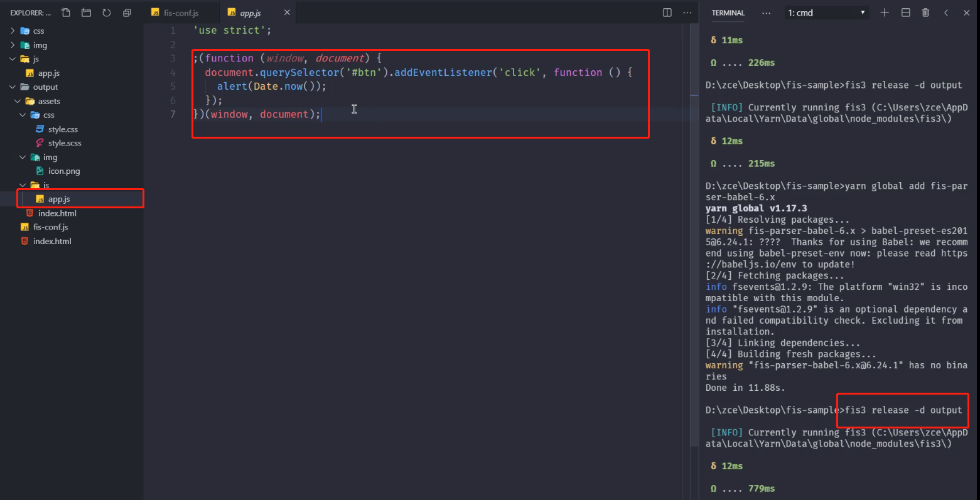Close the app.js editor tab
The height and width of the screenshot is (500, 980).
pyautogui.click(x=287, y=13)
